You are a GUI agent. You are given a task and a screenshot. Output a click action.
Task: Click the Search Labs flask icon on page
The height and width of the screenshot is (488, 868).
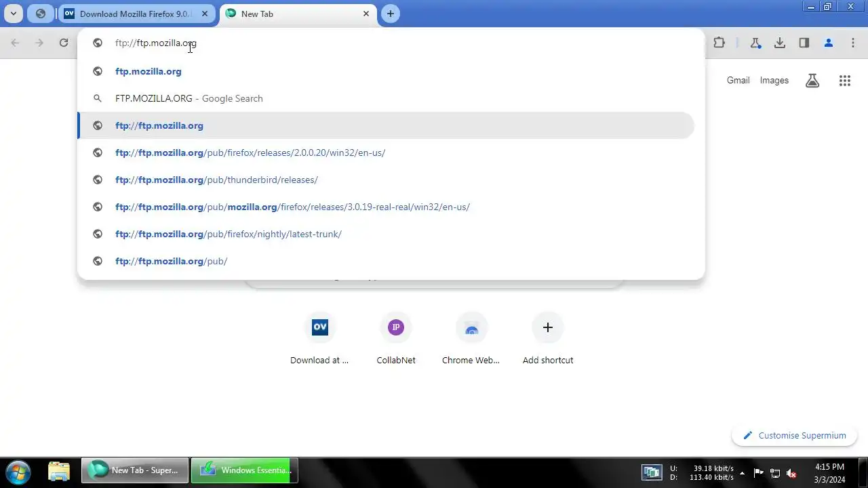812,81
